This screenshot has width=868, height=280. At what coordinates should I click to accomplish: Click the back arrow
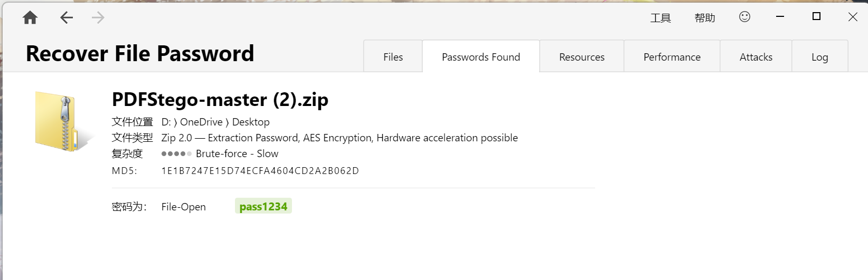coord(67,18)
